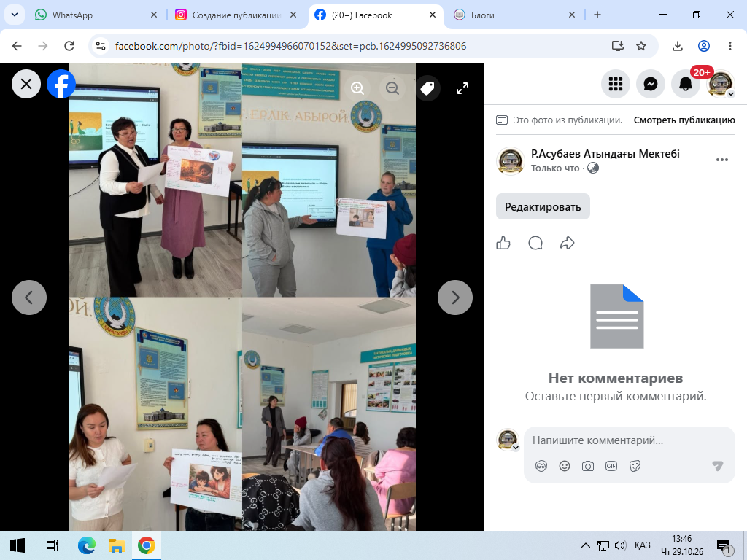
Task: Install app icon in address bar
Action: [x=618, y=46]
